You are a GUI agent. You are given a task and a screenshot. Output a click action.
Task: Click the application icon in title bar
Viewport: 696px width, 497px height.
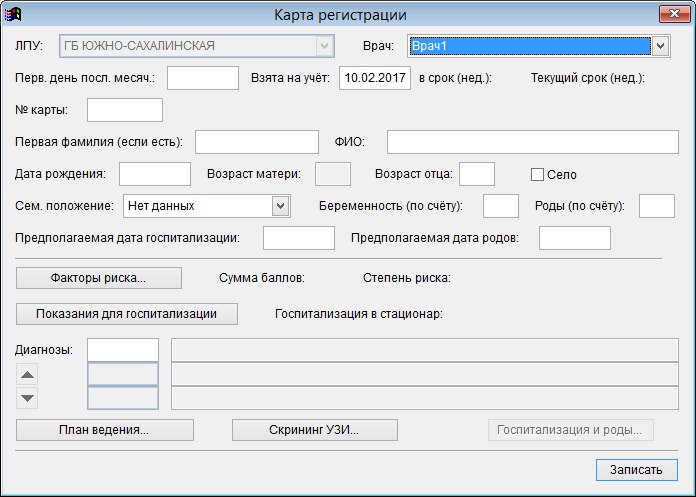pyautogui.click(x=14, y=14)
